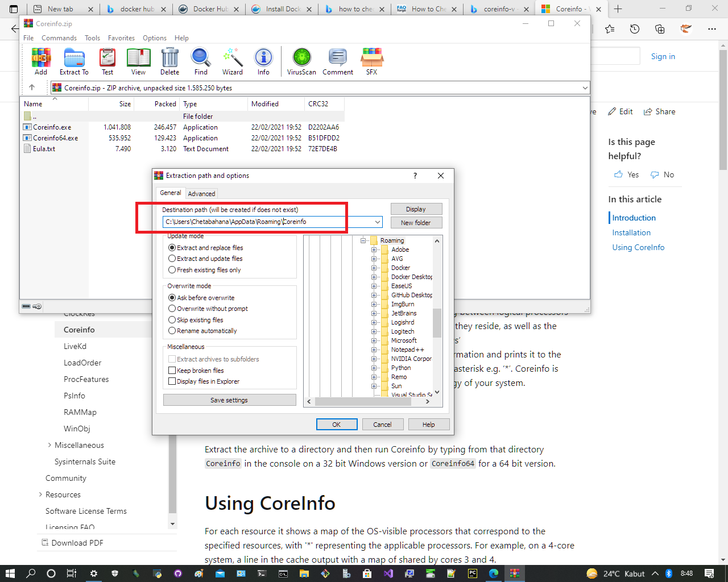Click thumbs-up Yes feedback icon
Screen dimensions: 728x582
click(x=618, y=174)
